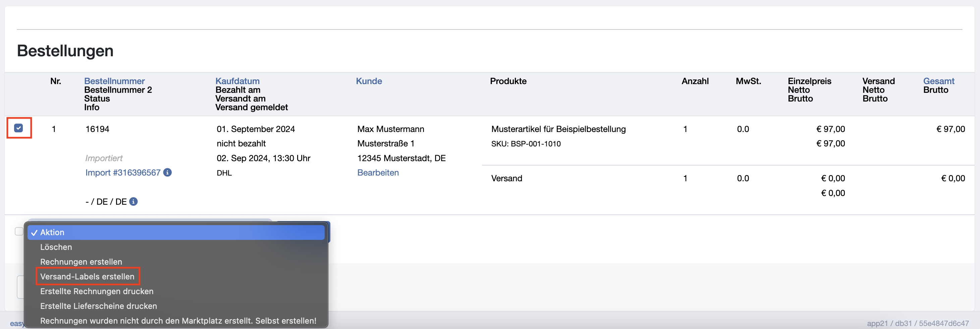Click the DHL carrier text
Image resolution: width=980 pixels, height=329 pixels.
[224, 173]
